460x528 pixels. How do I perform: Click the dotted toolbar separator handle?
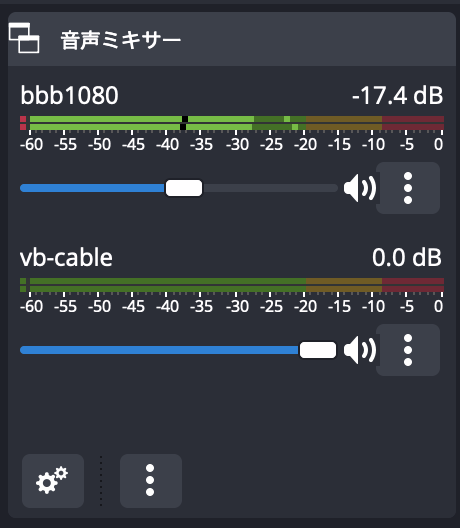[101, 481]
